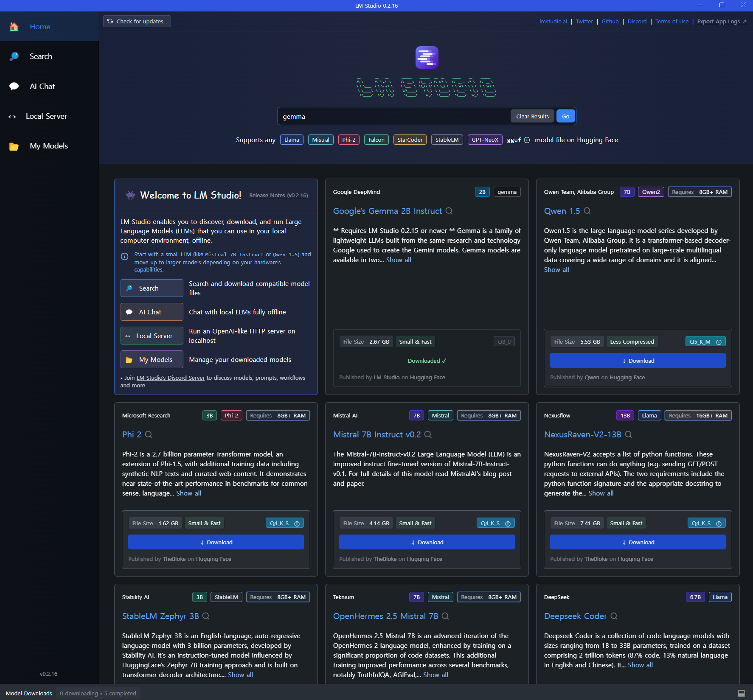This screenshot has width=753, height=700.
Task: Click Check for updates button
Action: 137,21
